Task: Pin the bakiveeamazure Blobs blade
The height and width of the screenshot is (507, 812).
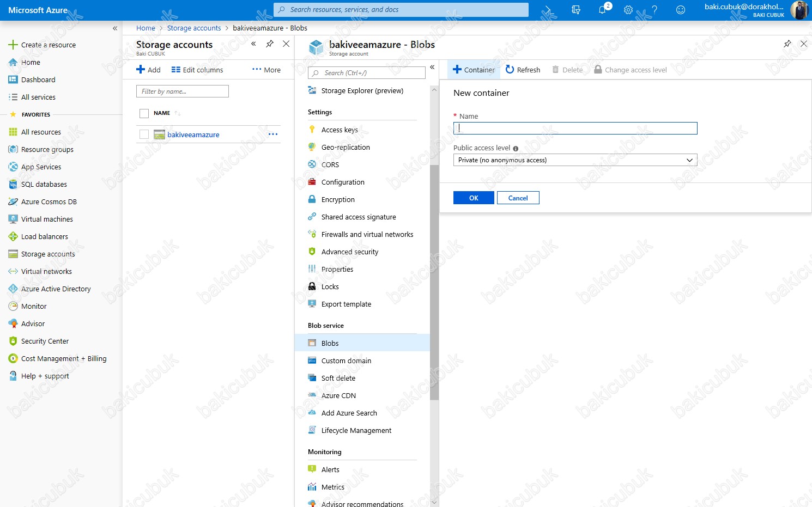Action: tap(787, 44)
